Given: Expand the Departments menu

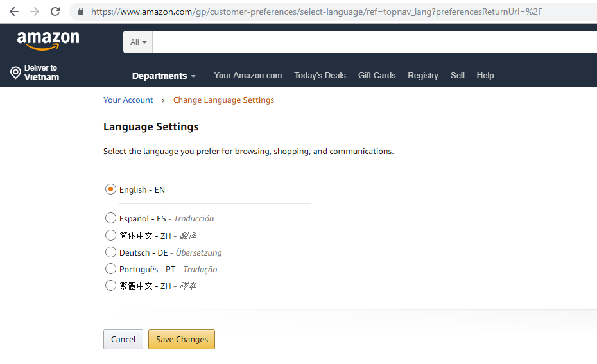Looking at the screenshot, I should click(x=164, y=76).
